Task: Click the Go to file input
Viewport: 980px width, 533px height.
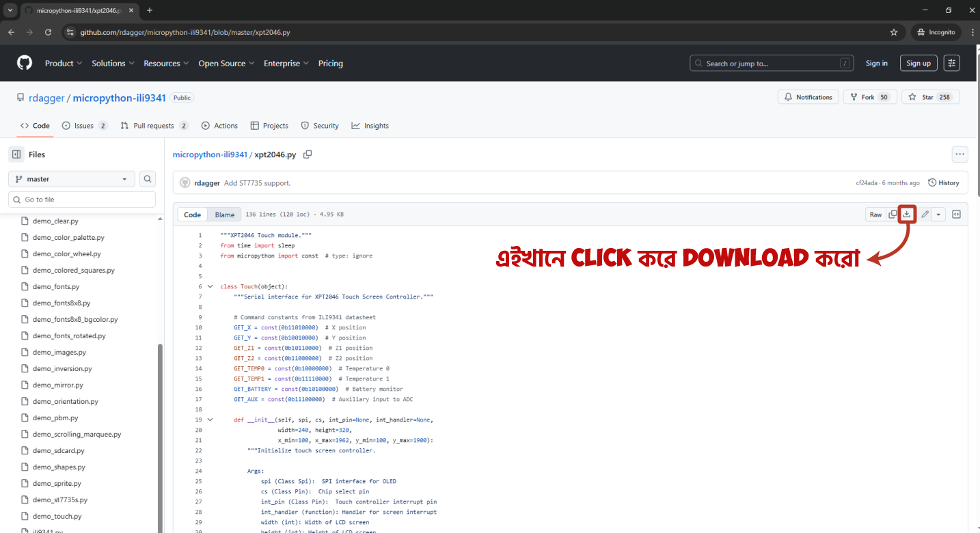Action: [82, 200]
